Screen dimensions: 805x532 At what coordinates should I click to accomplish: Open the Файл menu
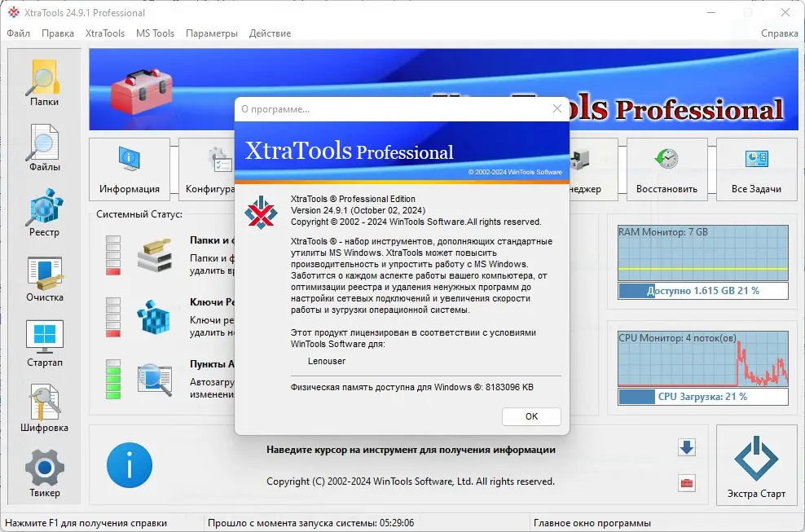(x=19, y=33)
